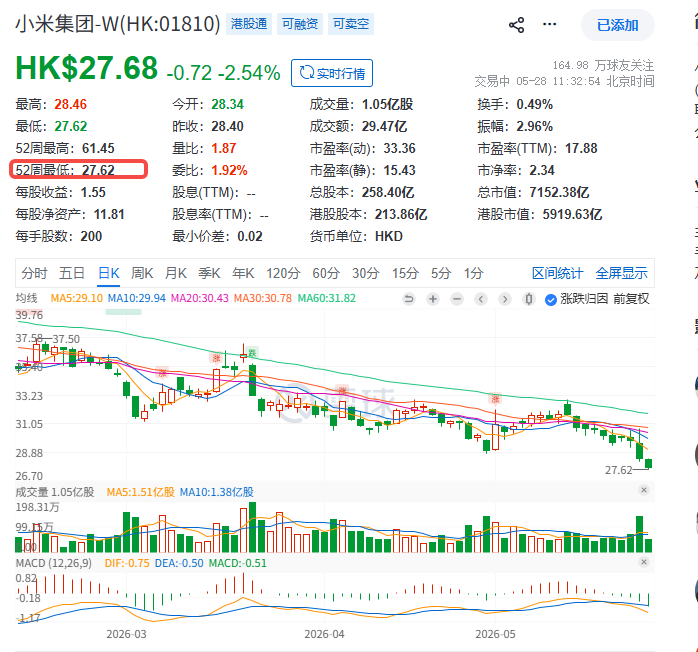Pan chart right with right chevron
698x652 pixels.
coord(505,299)
